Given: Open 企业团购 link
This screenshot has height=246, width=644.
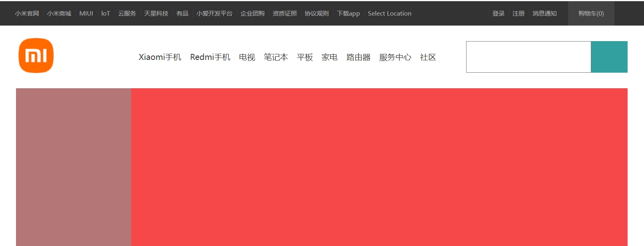Looking at the screenshot, I should pos(253,14).
